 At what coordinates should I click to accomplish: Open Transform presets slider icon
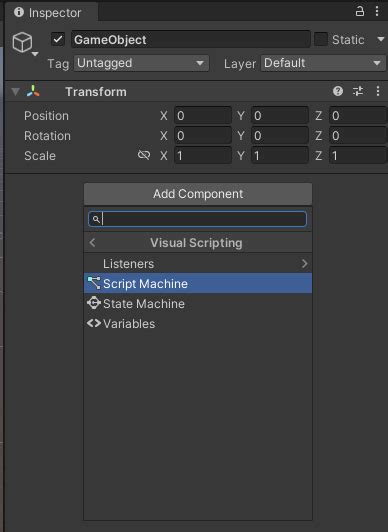[358, 91]
